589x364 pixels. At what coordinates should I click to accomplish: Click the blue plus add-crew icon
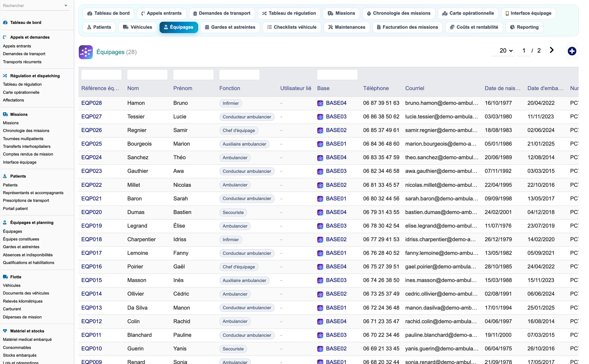tap(572, 51)
